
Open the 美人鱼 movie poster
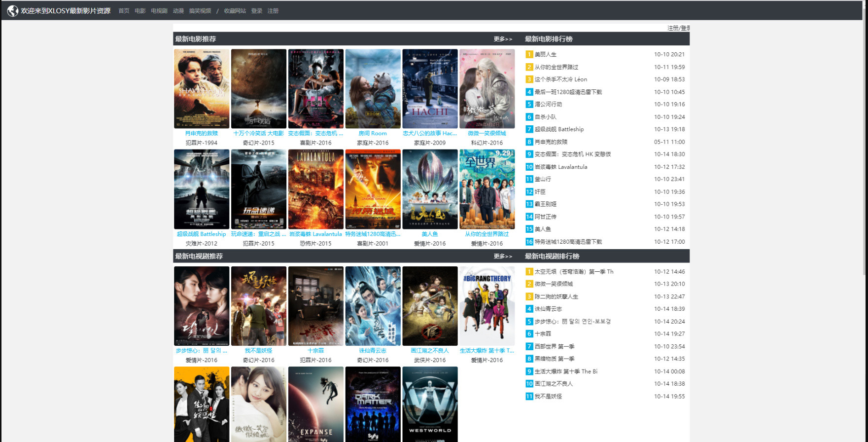(x=430, y=189)
